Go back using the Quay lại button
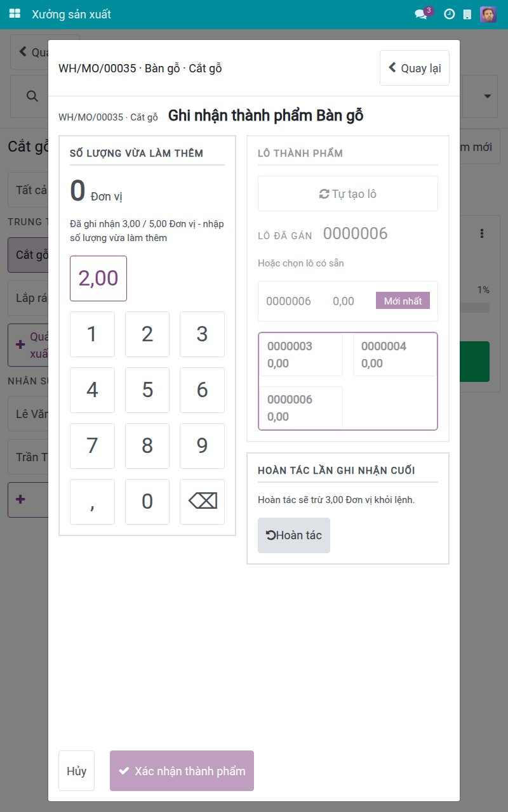The height and width of the screenshot is (812, 508). [415, 68]
